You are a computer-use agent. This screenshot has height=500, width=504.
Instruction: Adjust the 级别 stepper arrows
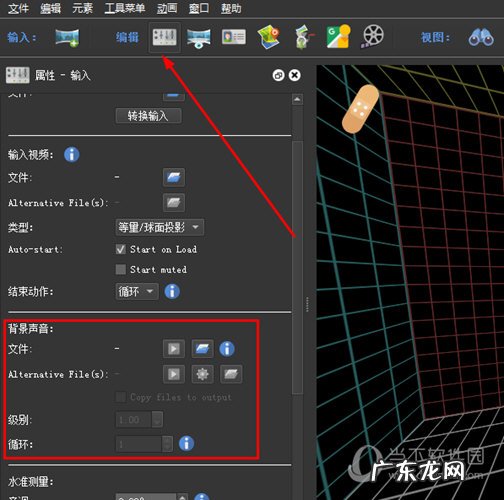[157, 420]
